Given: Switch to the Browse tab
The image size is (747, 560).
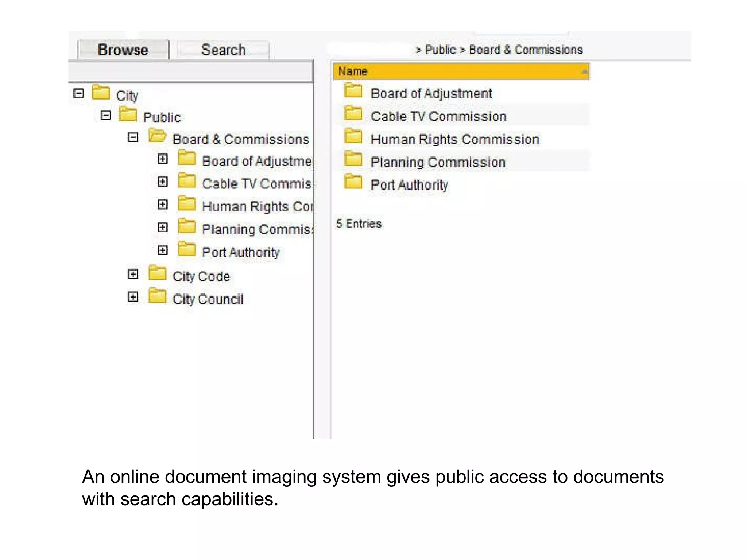Looking at the screenshot, I should 123,50.
